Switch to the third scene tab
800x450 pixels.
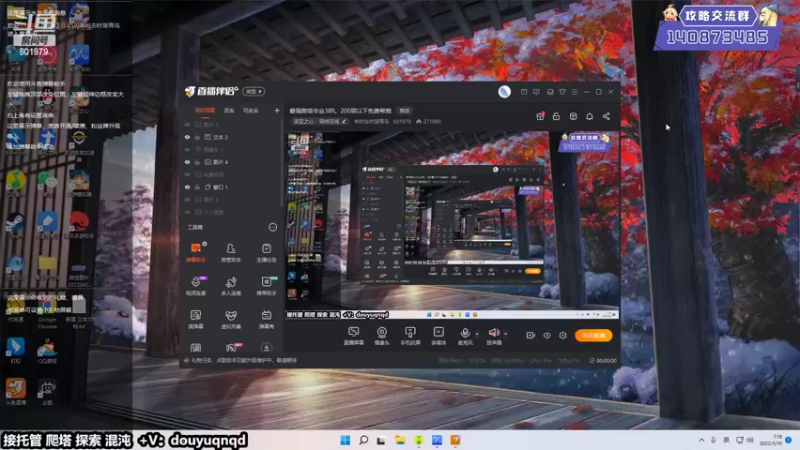coord(251,110)
